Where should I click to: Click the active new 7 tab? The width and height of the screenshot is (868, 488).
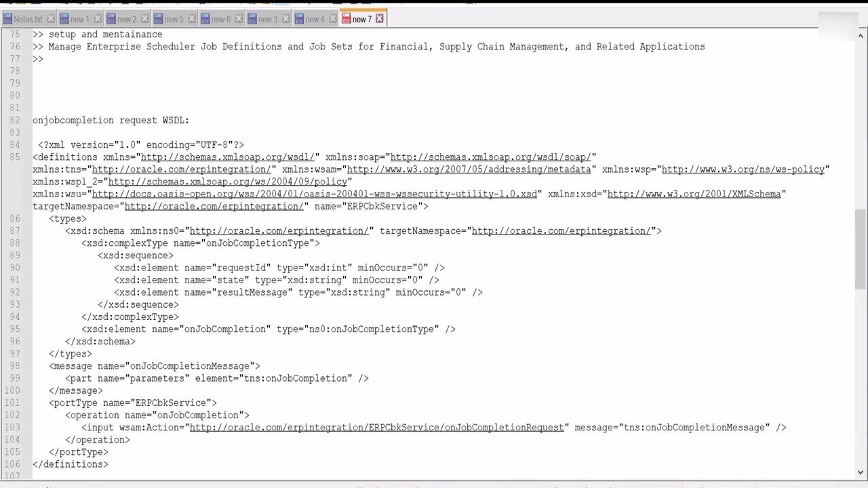pyautogui.click(x=362, y=19)
